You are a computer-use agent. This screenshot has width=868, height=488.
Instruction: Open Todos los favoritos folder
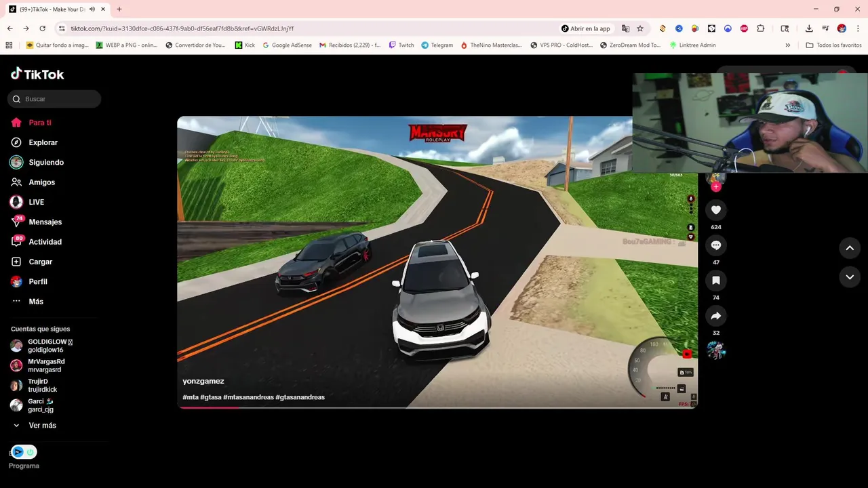pyautogui.click(x=833, y=45)
